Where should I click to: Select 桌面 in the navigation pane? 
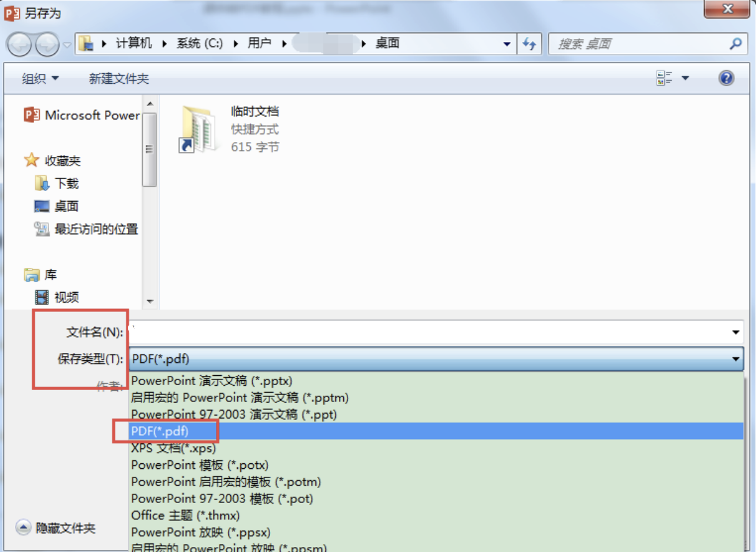66,207
